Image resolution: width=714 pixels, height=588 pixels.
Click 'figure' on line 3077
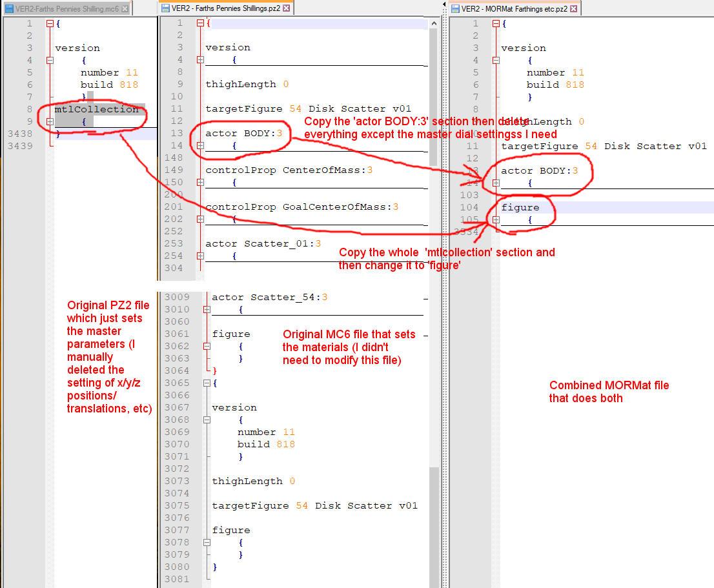coord(231,531)
